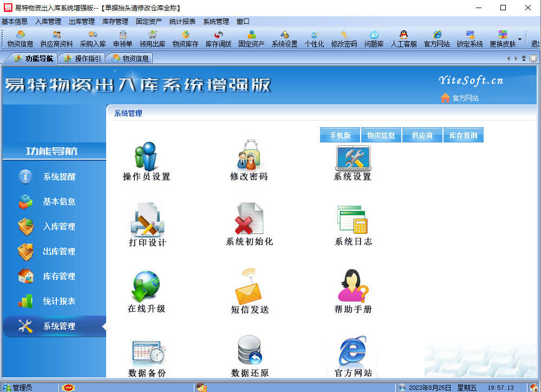The width and height of the screenshot is (541, 392).
Task: Click the 库存查询 button
Action: point(464,135)
